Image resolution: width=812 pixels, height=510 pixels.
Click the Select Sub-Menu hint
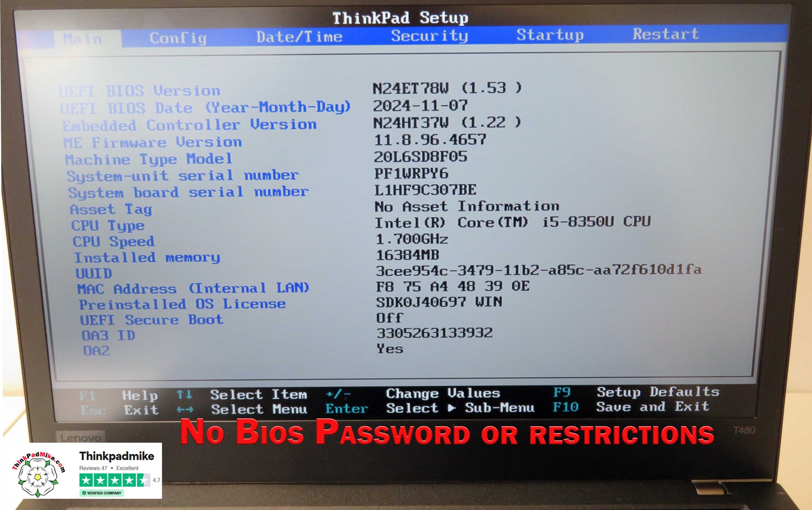pos(460,408)
